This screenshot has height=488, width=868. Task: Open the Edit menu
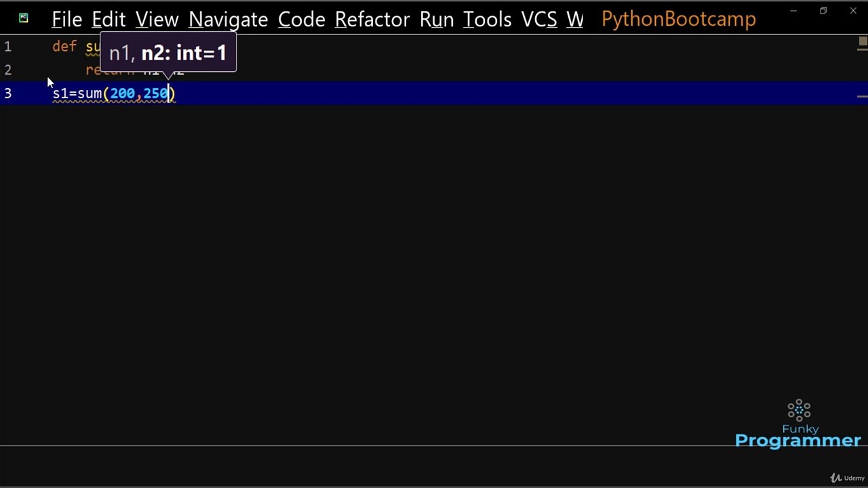108,20
